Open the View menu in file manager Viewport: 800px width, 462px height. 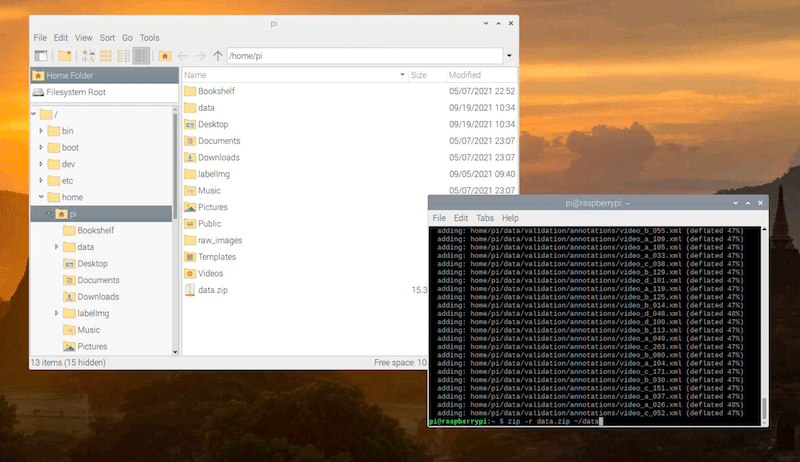point(84,38)
